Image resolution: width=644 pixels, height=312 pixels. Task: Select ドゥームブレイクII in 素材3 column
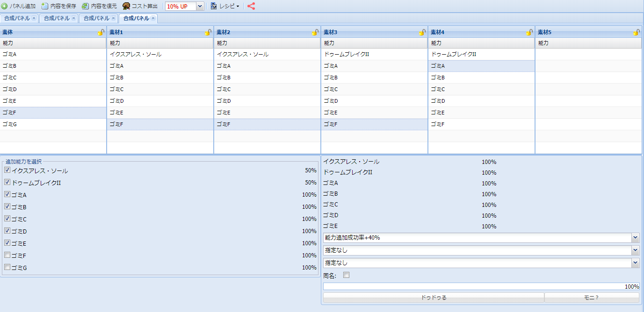point(375,54)
